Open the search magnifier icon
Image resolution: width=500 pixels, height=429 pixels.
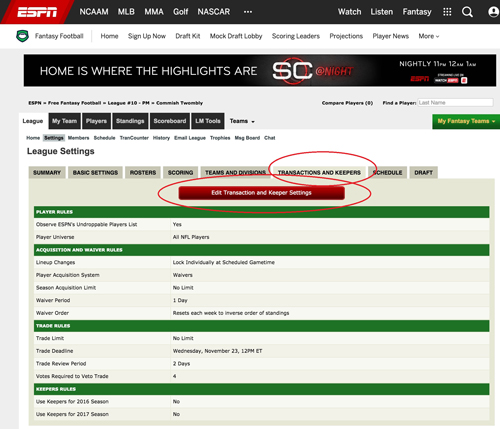467,12
